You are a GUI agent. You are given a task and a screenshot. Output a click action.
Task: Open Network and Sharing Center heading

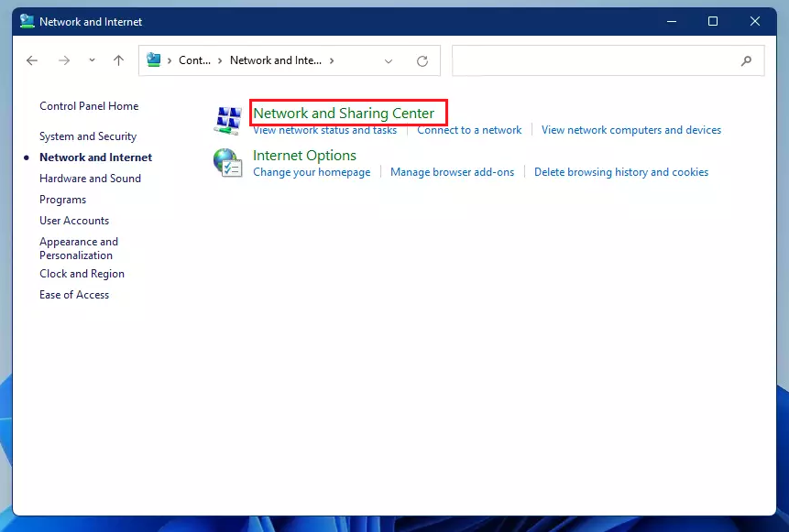[x=344, y=114]
